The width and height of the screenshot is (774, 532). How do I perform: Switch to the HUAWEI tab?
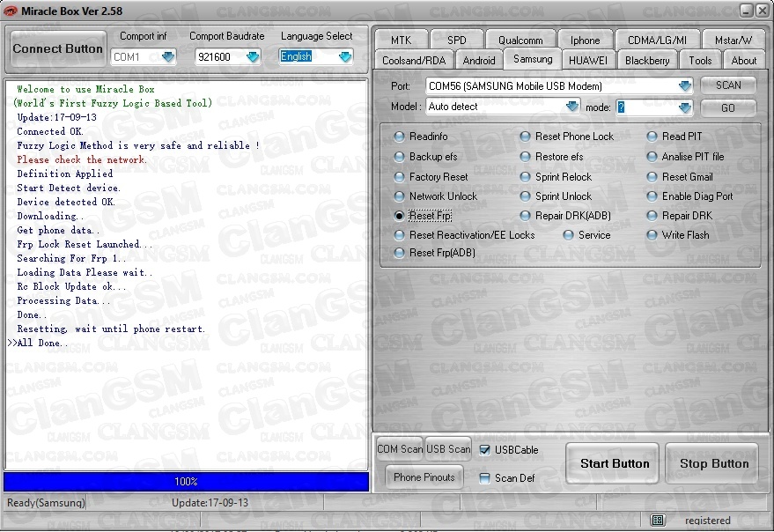click(588, 60)
